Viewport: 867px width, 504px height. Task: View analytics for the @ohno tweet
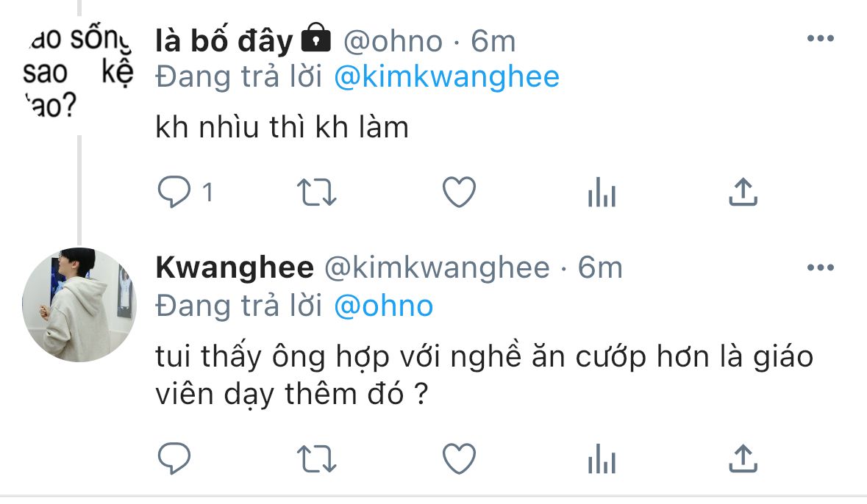(x=602, y=192)
